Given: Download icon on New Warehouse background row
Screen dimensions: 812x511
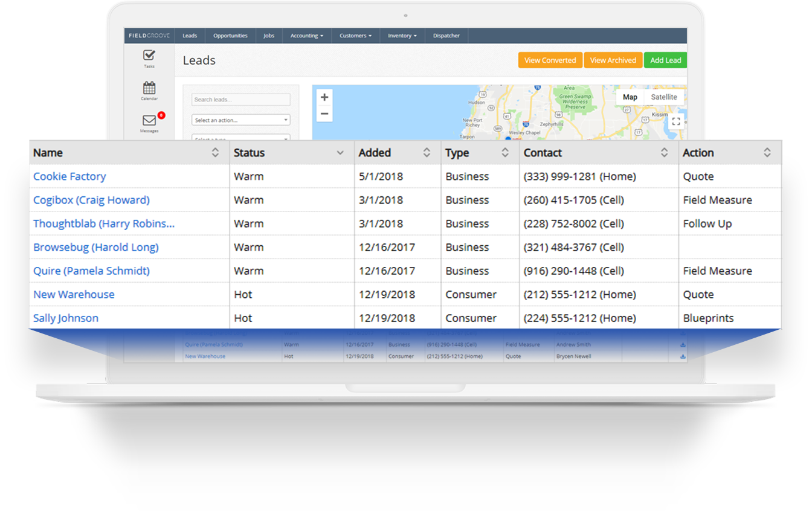Looking at the screenshot, I should click(683, 356).
